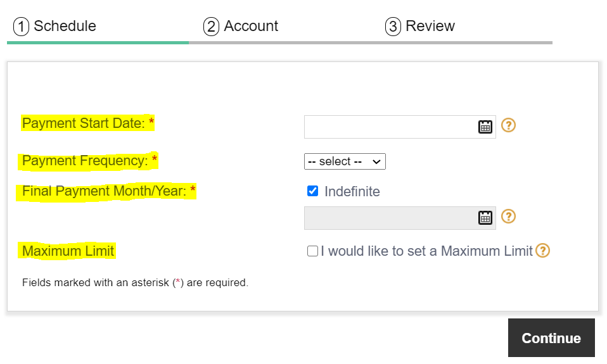Open calendar picker for Final Payment Month/Year

(485, 218)
